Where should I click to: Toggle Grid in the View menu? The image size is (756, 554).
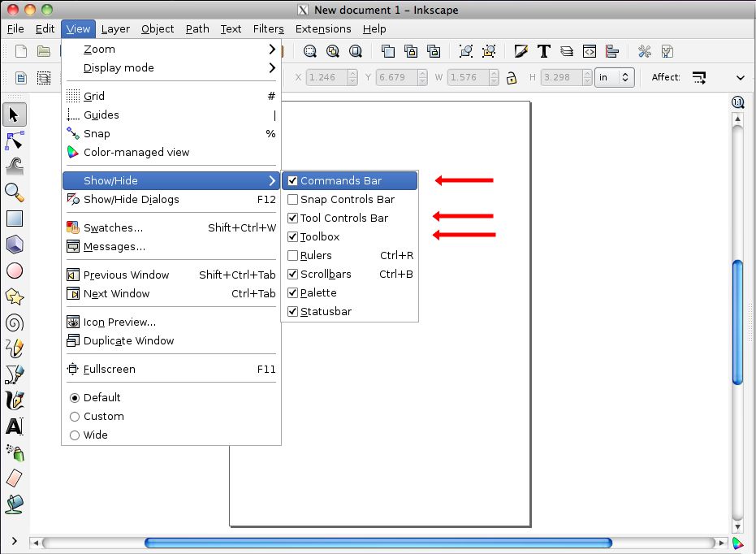[x=171, y=97]
